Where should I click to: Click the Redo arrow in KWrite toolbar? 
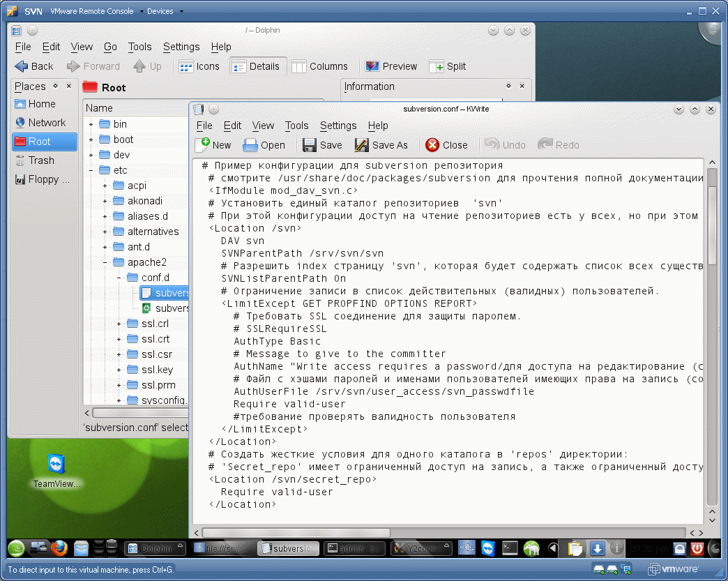[545, 144]
